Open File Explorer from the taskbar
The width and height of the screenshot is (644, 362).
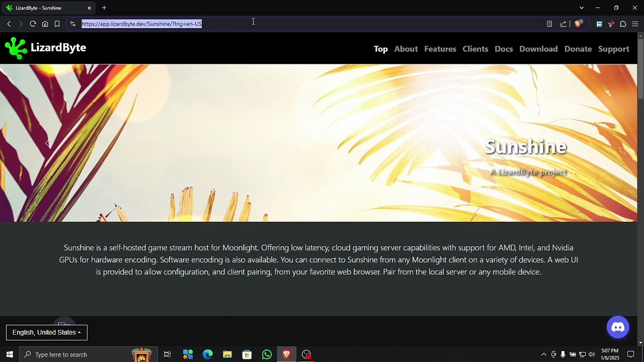click(227, 354)
